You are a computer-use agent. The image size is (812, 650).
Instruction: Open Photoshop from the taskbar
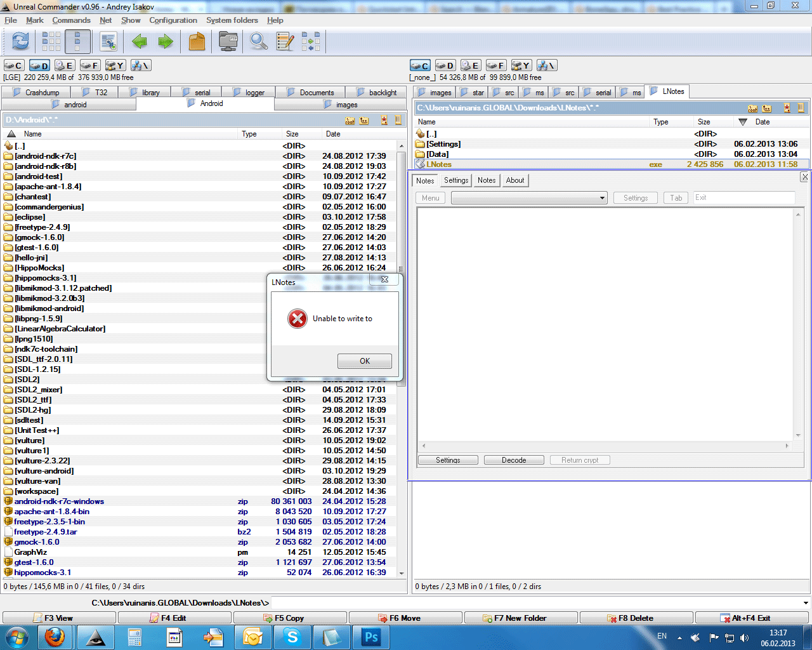[x=371, y=637]
